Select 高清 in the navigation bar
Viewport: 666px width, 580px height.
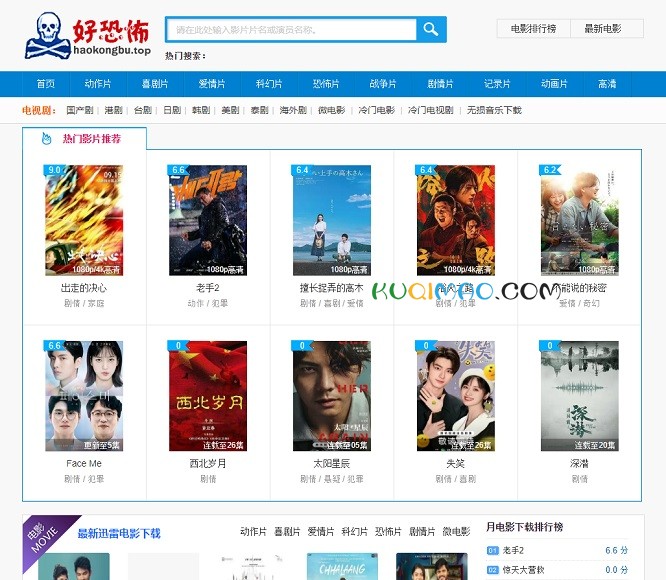click(607, 84)
